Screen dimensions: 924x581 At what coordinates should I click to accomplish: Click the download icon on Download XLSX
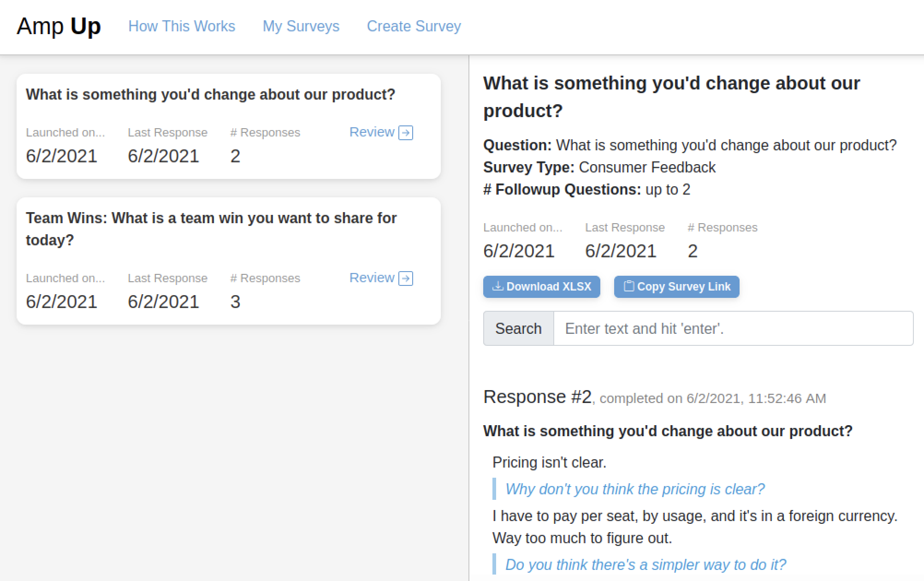coord(498,286)
